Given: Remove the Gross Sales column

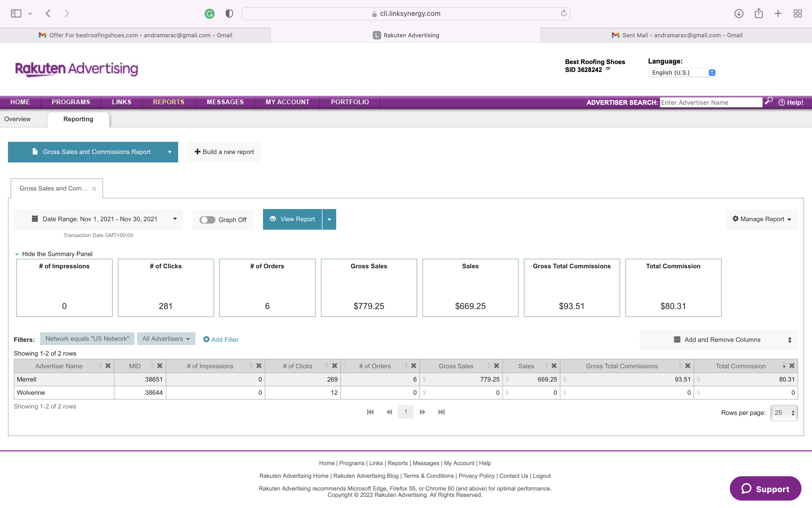Looking at the screenshot, I should [x=496, y=366].
